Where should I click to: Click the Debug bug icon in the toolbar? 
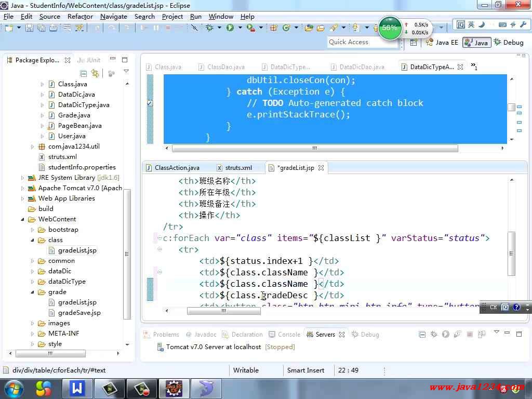point(210,28)
